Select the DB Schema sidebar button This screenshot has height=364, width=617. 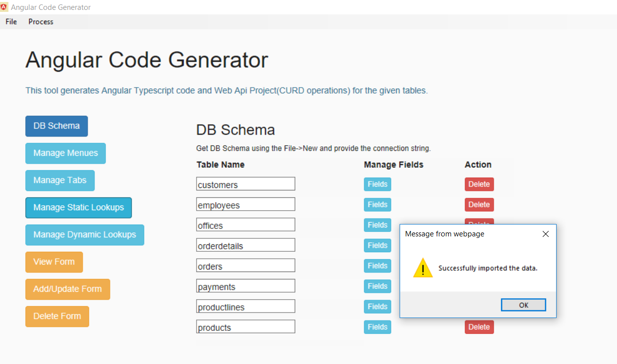tap(56, 126)
